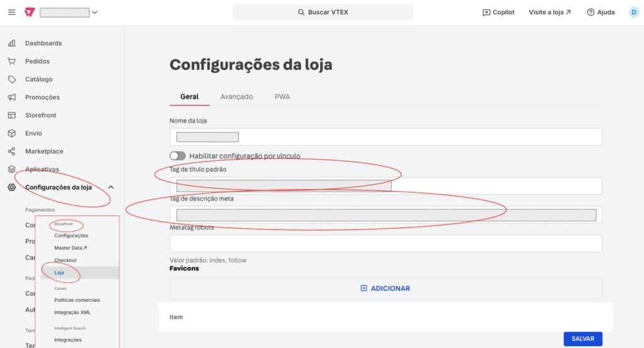Open Aplicativos layers icon
Screen dimensions: 644x348
(11, 170)
